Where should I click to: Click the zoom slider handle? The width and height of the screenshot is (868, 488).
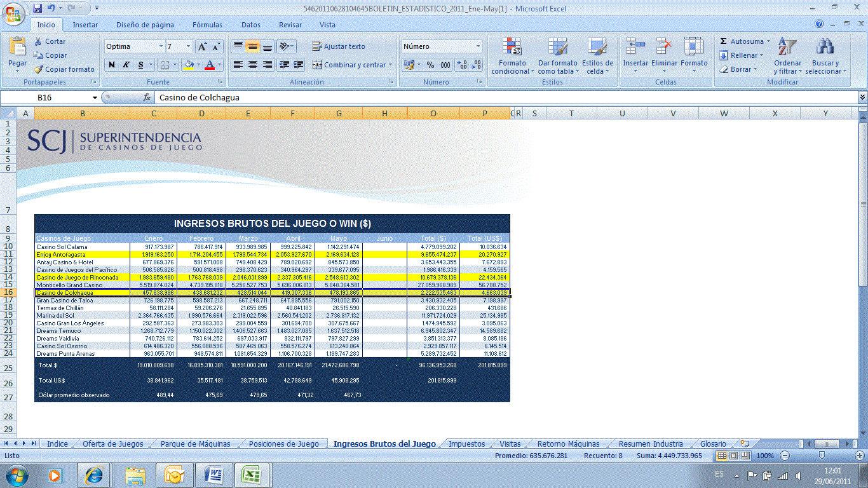tap(822, 456)
